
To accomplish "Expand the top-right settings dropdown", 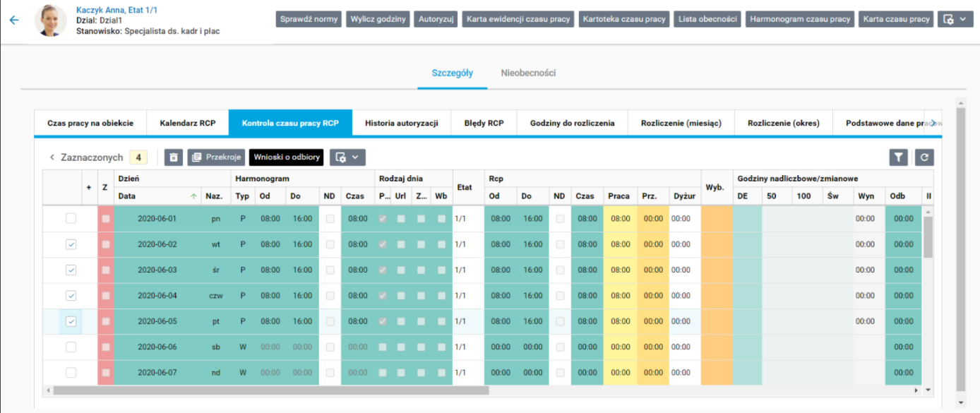I will point(955,19).
